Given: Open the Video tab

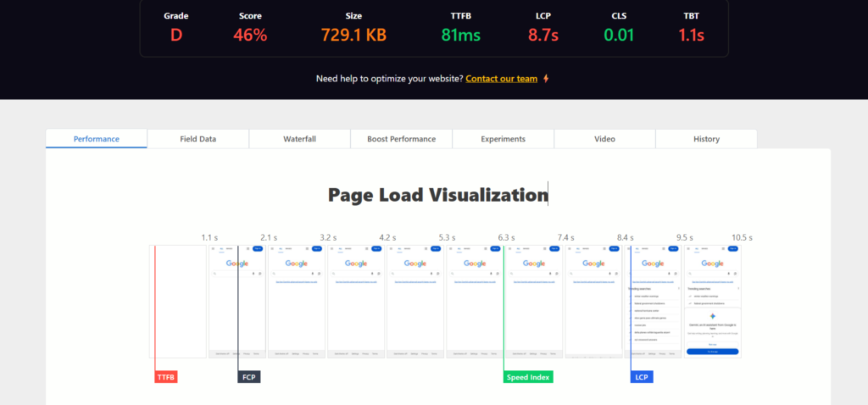Looking at the screenshot, I should [604, 139].
